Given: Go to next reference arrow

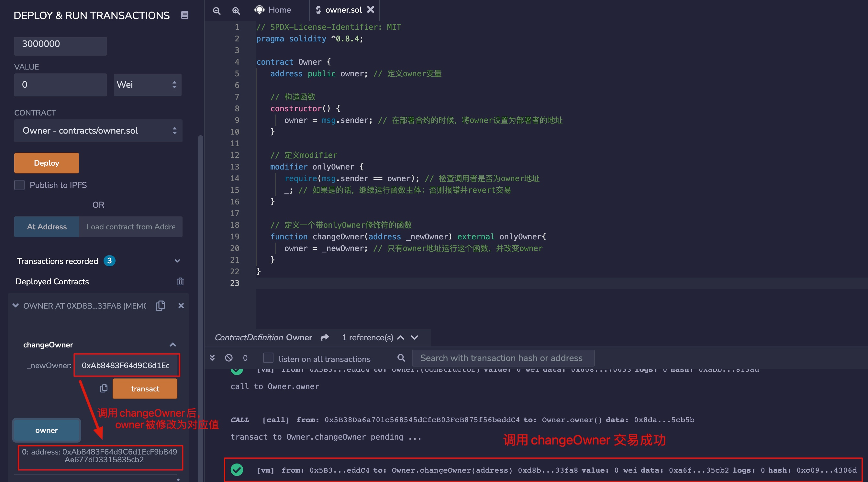Looking at the screenshot, I should 415,337.
